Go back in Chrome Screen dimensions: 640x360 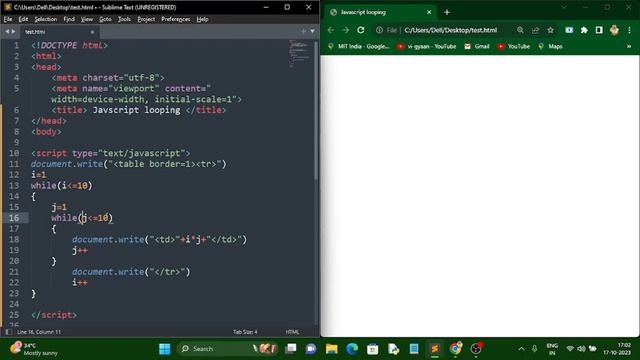click(331, 30)
